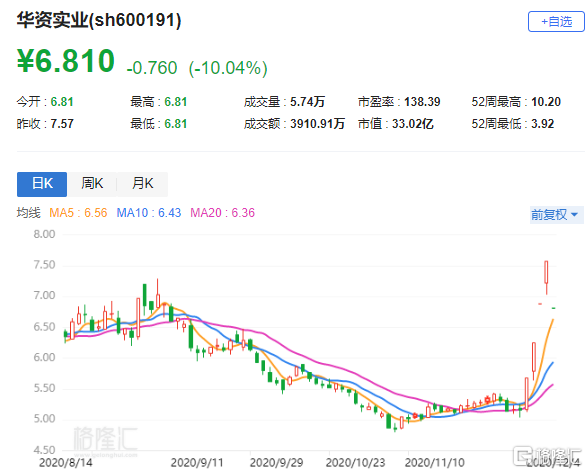Viewport: 588px width, 473px height.
Task: Click the 最高 value 6.81
Action: [176, 102]
